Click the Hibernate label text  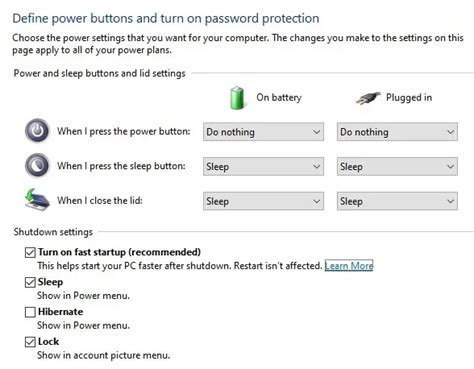(x=60, y=312)
